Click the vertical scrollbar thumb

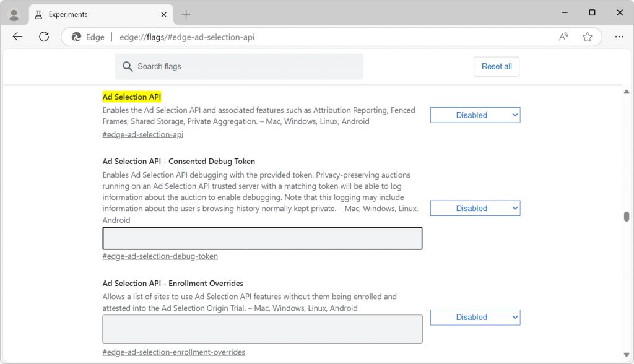[x=627, y=216]
